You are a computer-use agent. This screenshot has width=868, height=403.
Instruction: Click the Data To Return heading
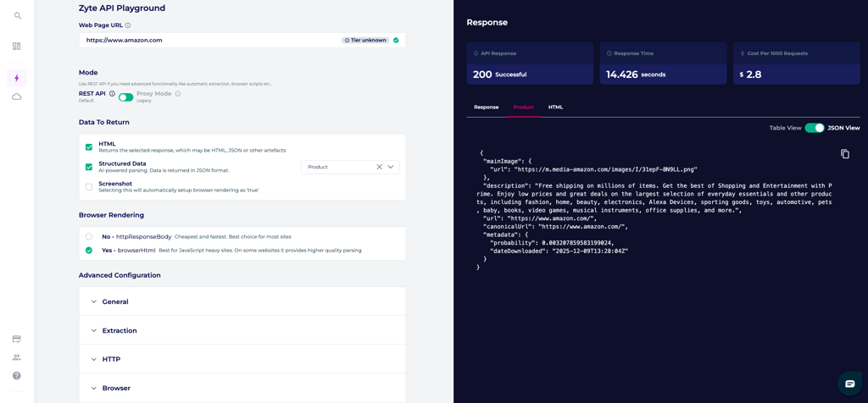click(x=104, y=122)
